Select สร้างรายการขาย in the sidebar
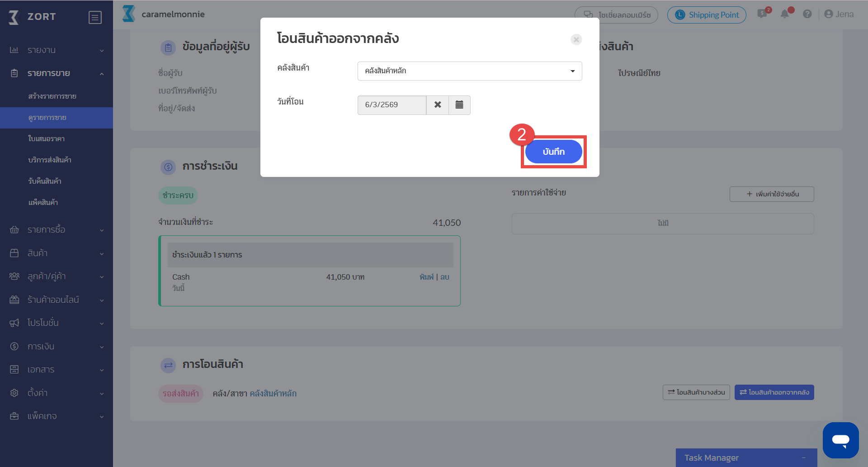Viewport: 868px width, 467px height. [x=52, y=96]
